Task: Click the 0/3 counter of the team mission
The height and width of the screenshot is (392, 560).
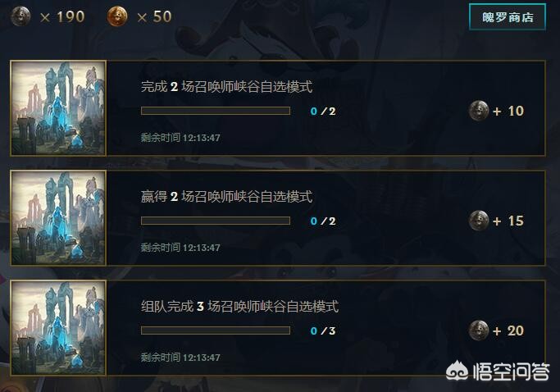Action: pyautogui.click(x=323, y=330)
